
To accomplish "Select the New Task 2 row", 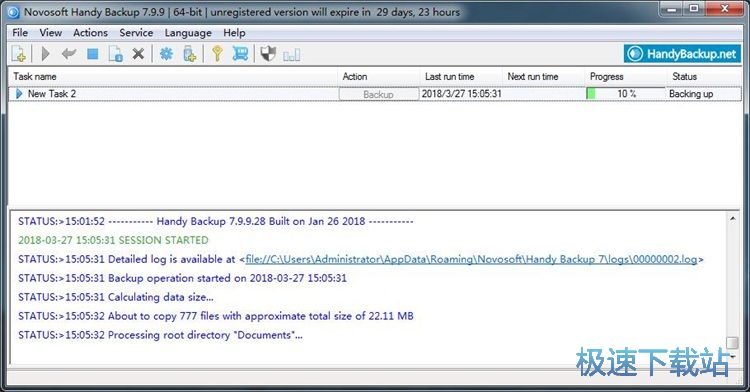I will click(x=375, y=94).
